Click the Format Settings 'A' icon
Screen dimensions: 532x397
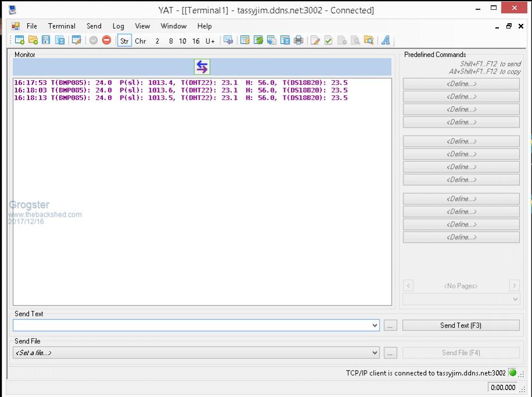coord(385,41)
